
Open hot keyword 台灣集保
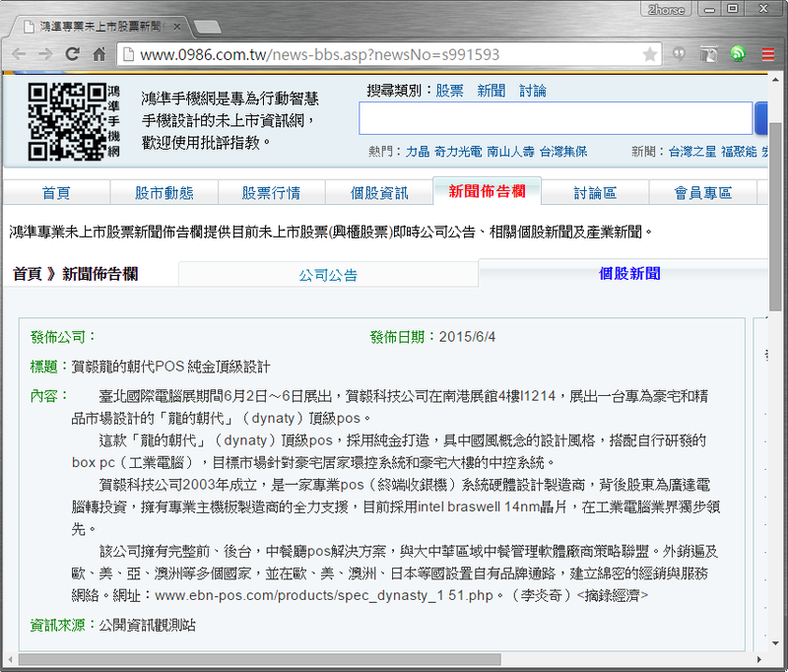pos(563,152)
